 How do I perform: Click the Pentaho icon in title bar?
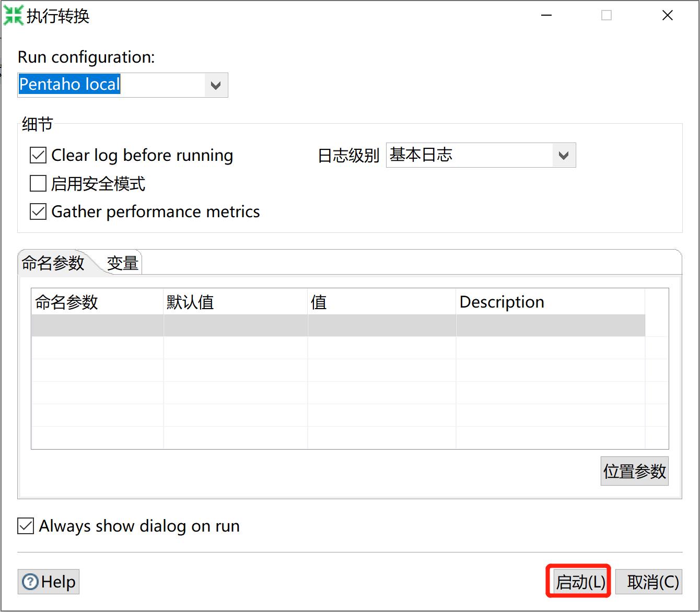pyautogui.click(x=14, y=16)
